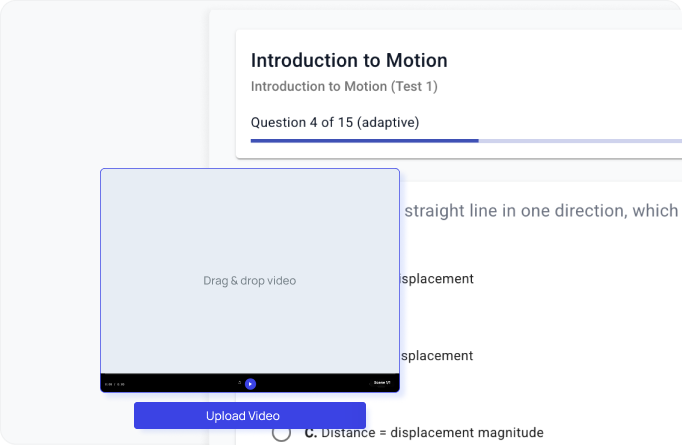Select the second answer option ending in 'displacement'

[x=436, y=356]
